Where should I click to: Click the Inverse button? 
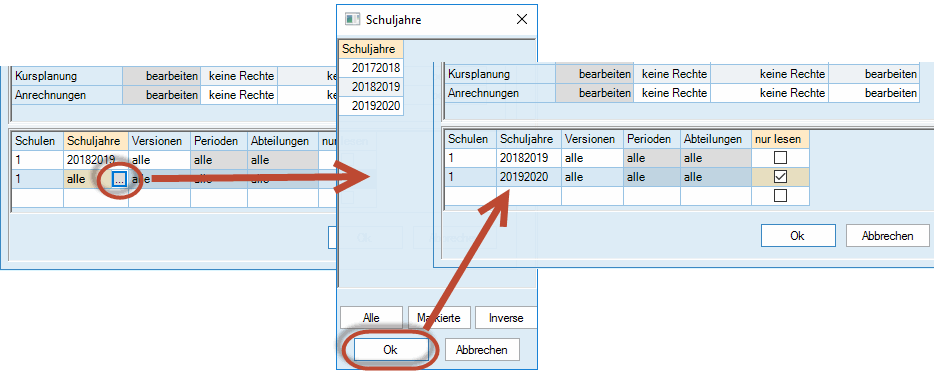506,318
